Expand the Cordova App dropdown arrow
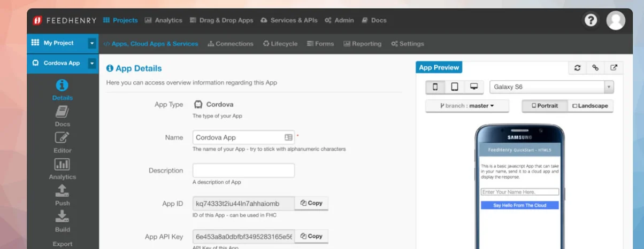Viewport: 644px width, 249px height. (x=92, y=63)
